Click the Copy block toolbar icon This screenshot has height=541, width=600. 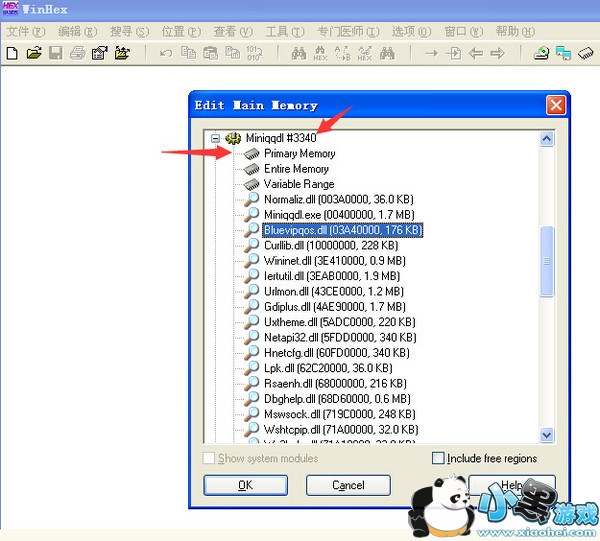188,53
